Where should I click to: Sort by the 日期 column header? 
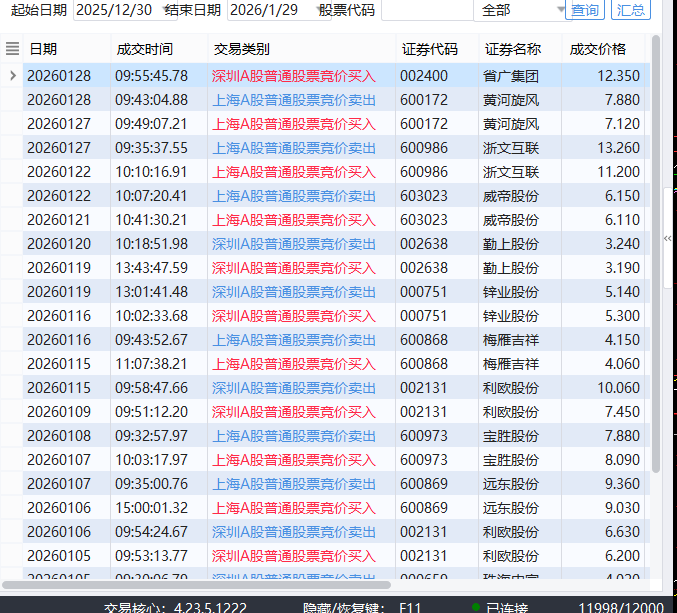67,49
